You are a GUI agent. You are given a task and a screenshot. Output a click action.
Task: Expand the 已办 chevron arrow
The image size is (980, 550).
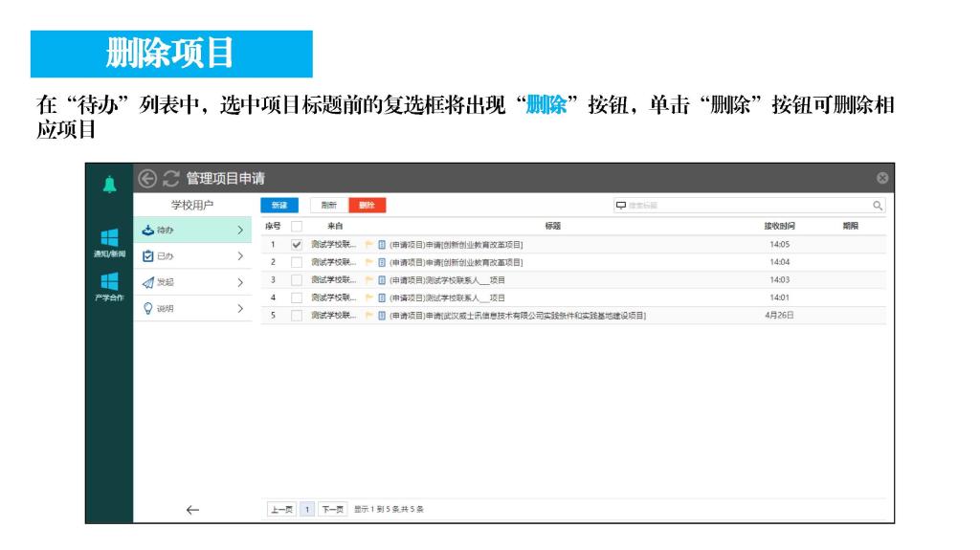(239, 256)
